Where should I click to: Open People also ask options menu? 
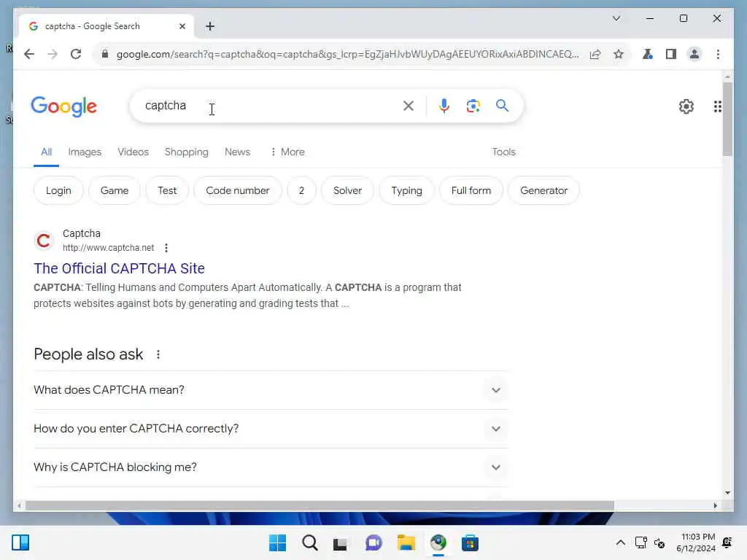[x=158, y=354]
